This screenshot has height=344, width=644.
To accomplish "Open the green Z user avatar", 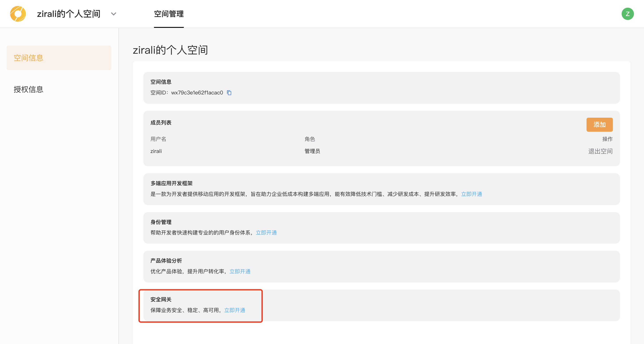I will (x=627, y=14).
